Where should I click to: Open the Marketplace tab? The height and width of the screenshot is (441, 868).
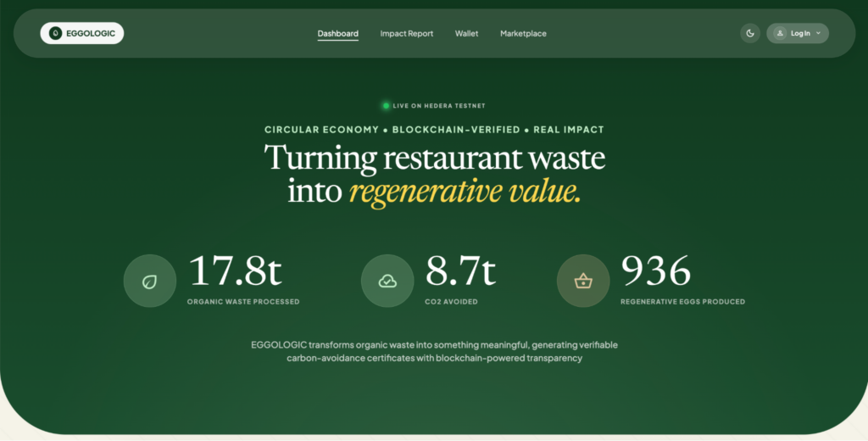click(523, 33)
